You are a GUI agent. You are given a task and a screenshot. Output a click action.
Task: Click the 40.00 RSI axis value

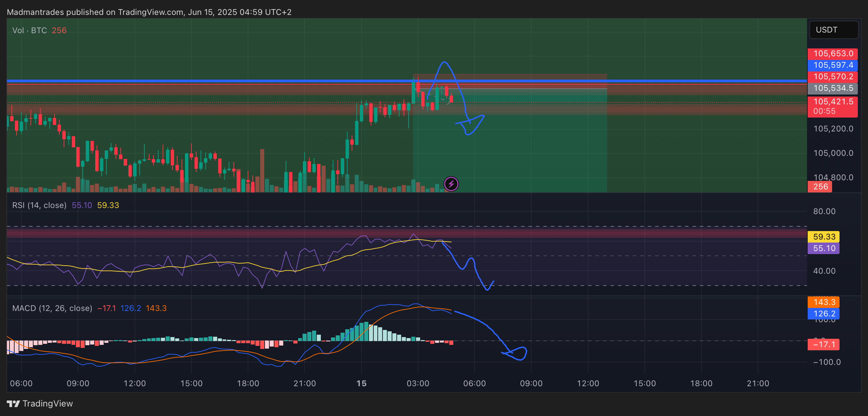[825, 271]
